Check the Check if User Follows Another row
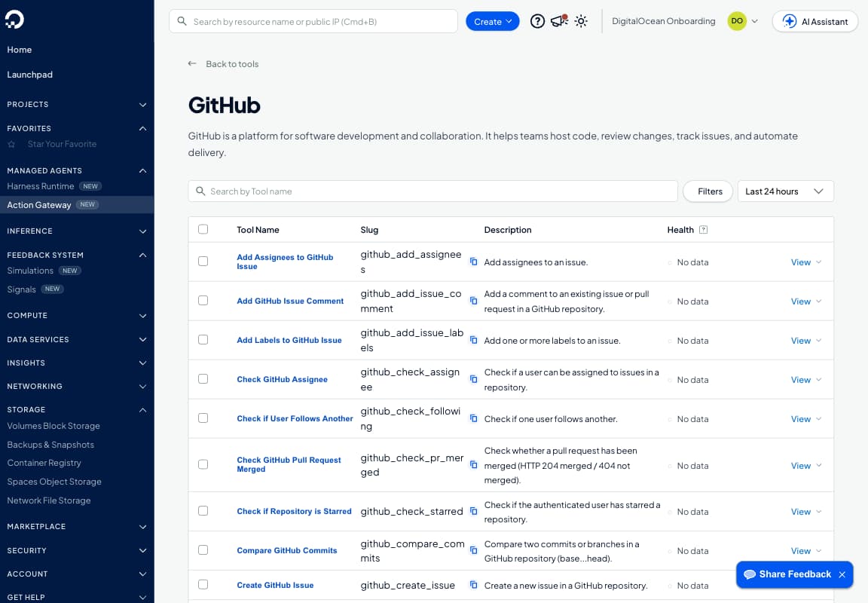Screen dimensions: 868x603 pos(203,418)
